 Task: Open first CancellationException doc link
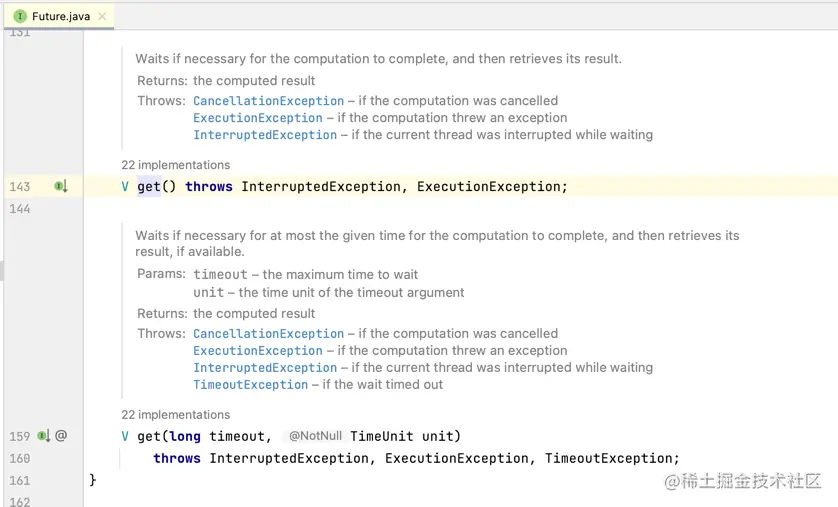click(x=268, y=101)
